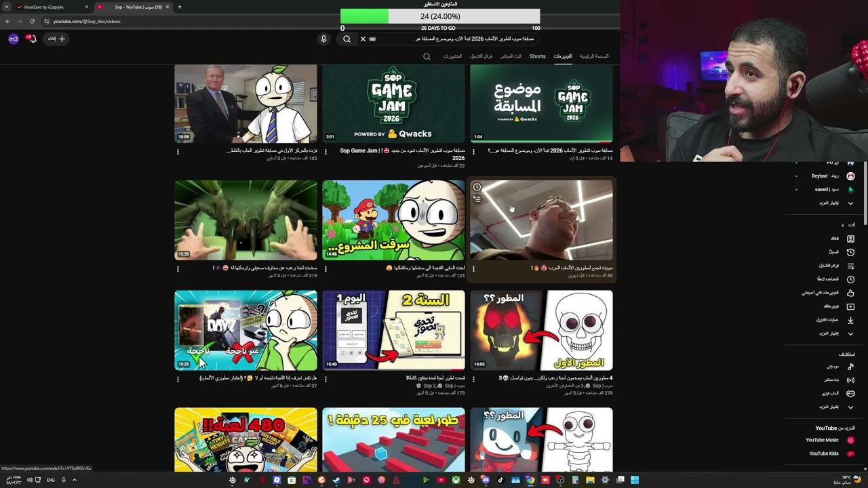Play the 'سرقت المشروع' Mario thumbnail video

pos(393,220)
